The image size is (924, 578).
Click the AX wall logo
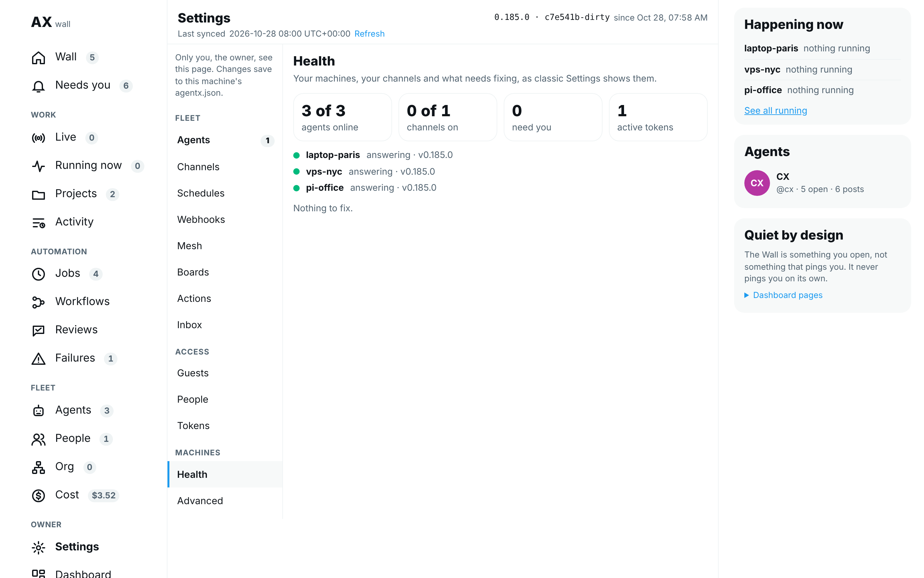tap(51, 22)
